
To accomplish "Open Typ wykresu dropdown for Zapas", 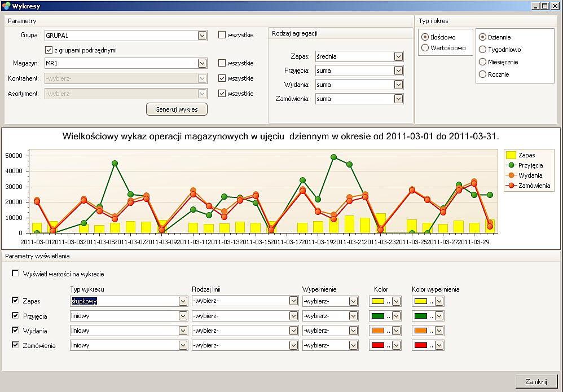I will [183, 301].
